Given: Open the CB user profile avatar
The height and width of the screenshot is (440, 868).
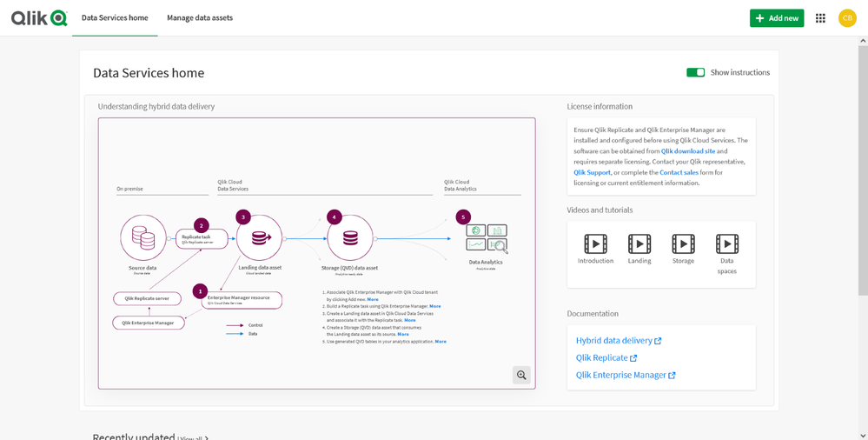Looking at the screenshot, I should tap(847, 18).
